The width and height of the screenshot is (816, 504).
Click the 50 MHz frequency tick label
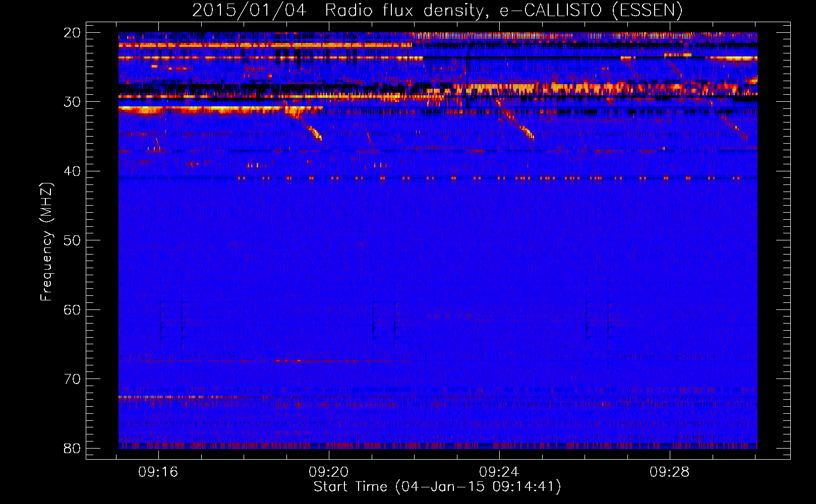point(72,240)
